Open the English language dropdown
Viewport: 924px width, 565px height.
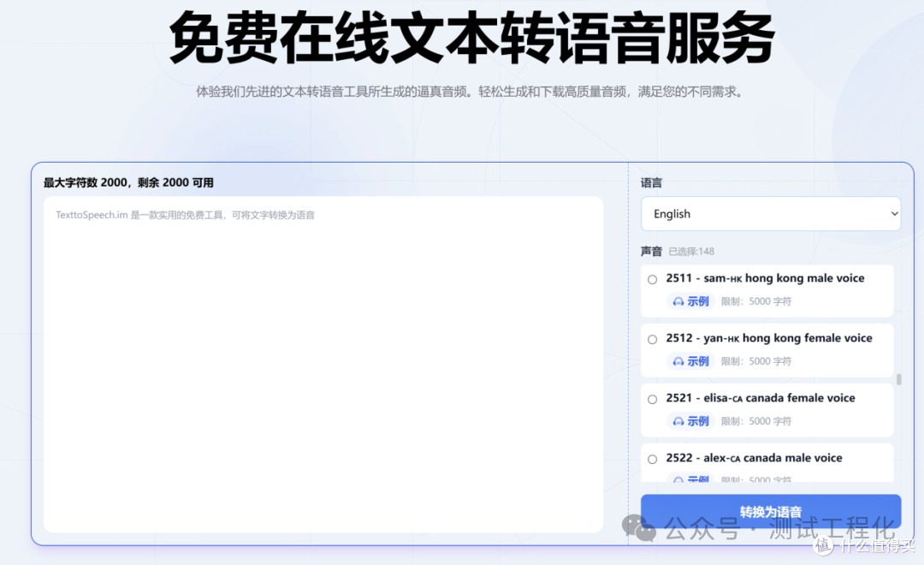[x=771, y=213]
